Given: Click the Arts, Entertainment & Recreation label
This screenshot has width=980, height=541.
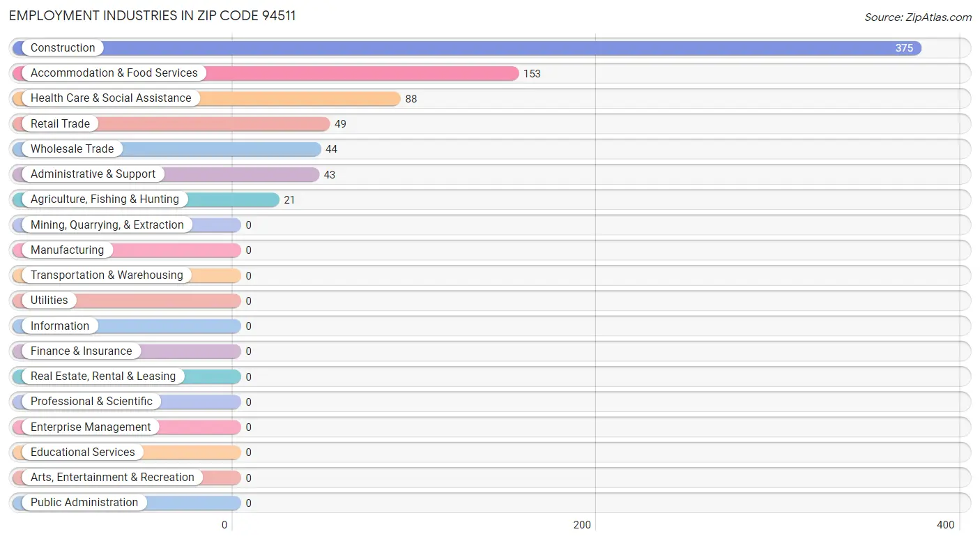Looking at the screenshot, I should point(112,478).
